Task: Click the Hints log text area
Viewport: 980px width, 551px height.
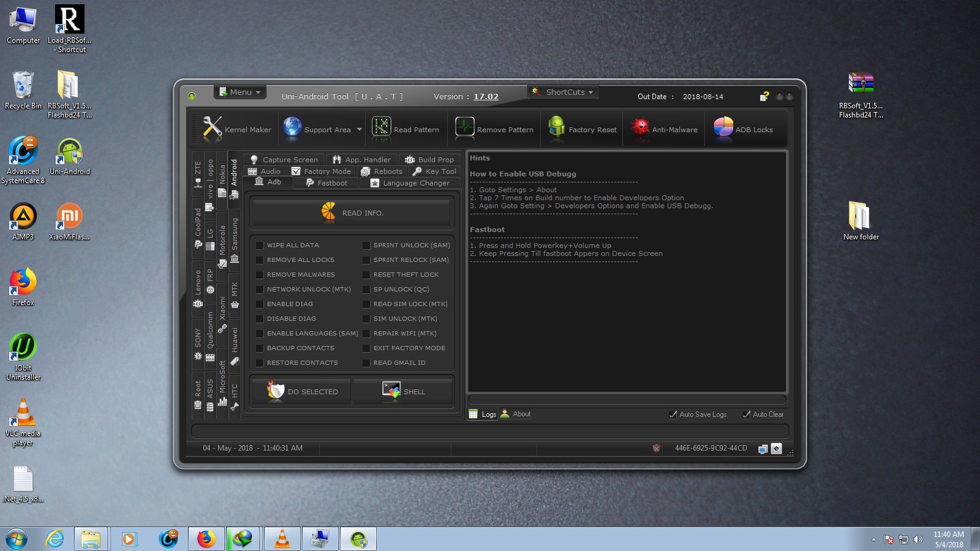Action: [x=627, y=271]
